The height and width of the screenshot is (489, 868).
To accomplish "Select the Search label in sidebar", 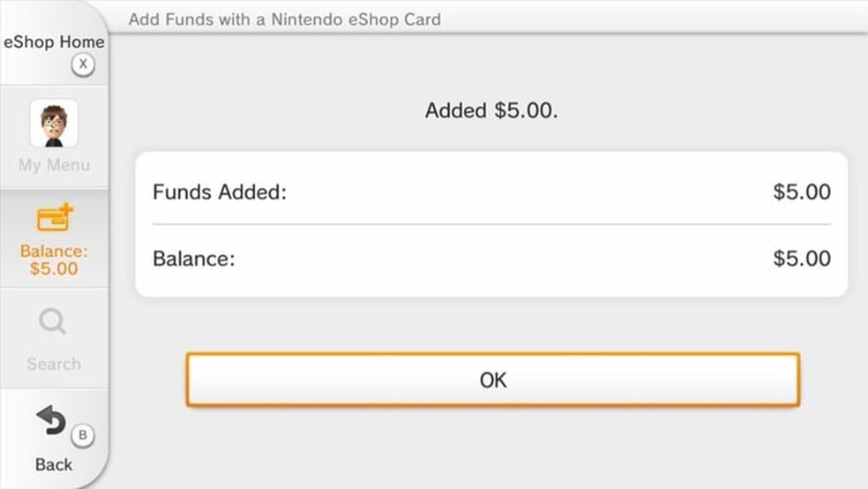I will click(54, 364).
